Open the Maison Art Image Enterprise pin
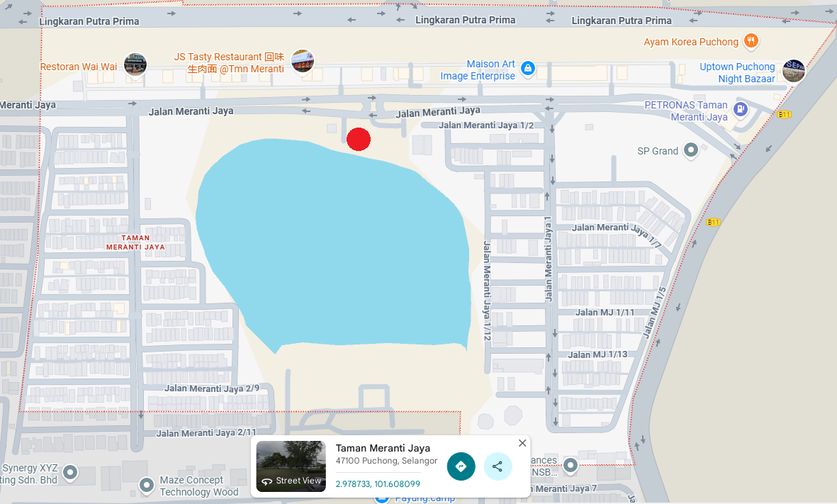 tap(527, 68)
